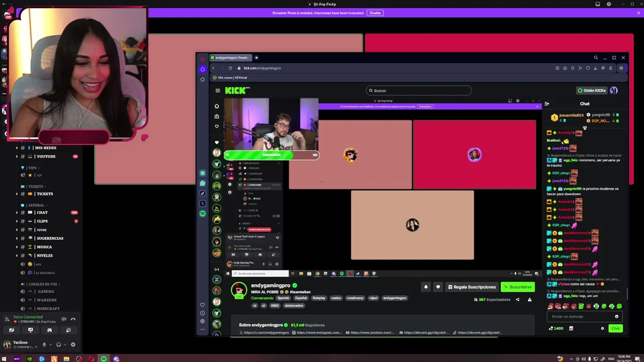Screen dimensions: 644x362
Task: Toggle the notification bell for endygamingpro
Action: (426, 287)
